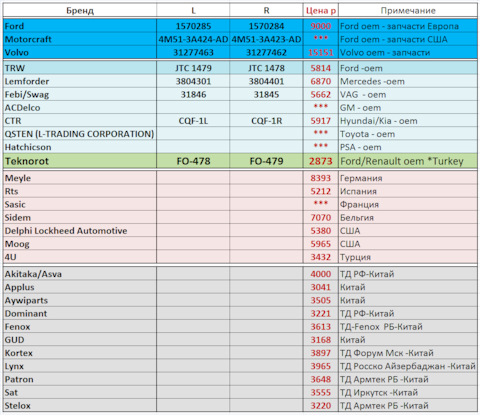Select the CQF-1L cell

[193, 121]
